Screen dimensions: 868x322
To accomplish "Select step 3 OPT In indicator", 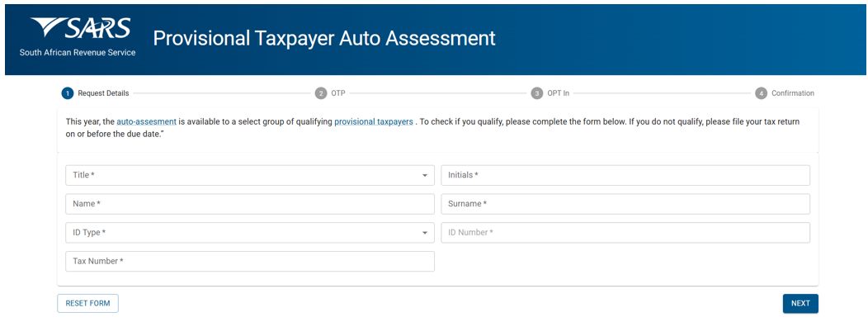I will (x=550, y=93).
